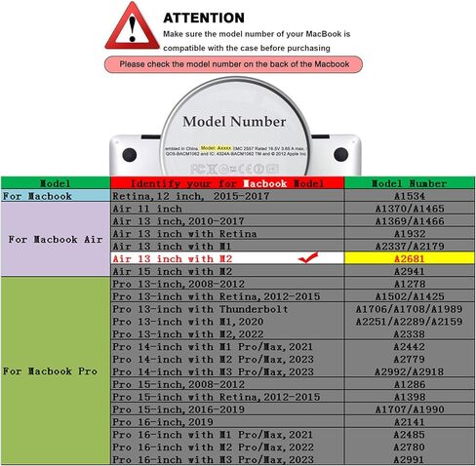This screenshot has width=476, height=466.
Task: Click model number A2992/A2918
Action: (409, 371)
